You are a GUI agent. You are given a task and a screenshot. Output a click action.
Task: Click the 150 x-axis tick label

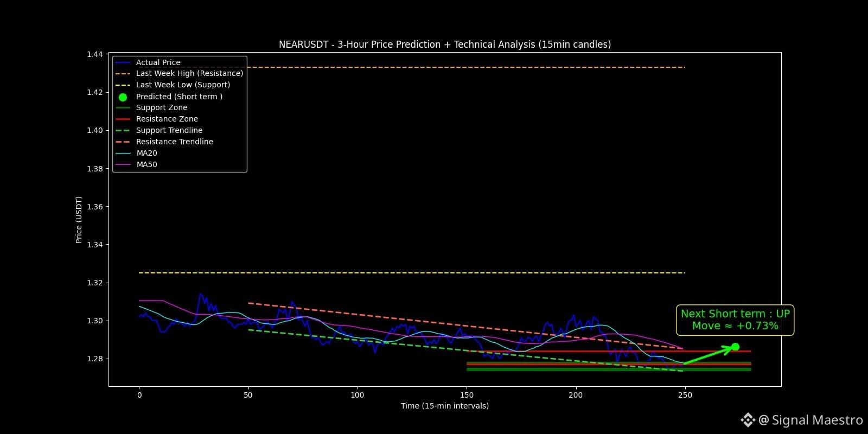click(467, 395)
